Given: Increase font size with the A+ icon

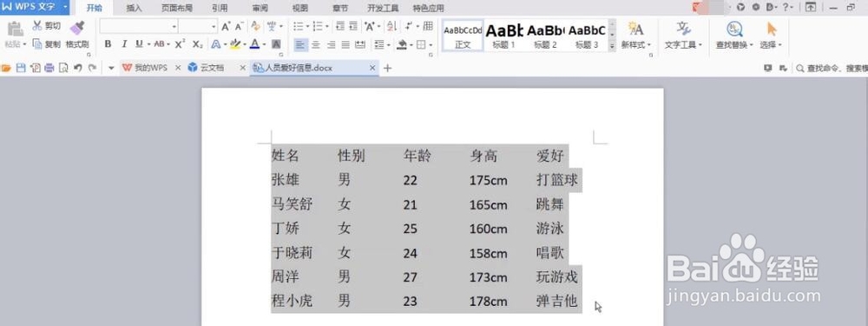Looking at the screenshot, I should 226,26.
